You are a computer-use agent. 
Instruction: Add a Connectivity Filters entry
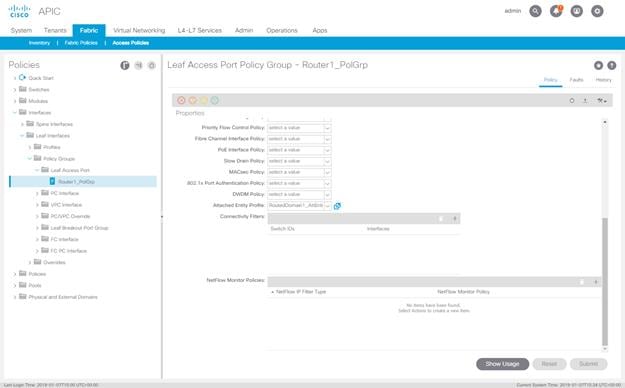coord(454,219)
